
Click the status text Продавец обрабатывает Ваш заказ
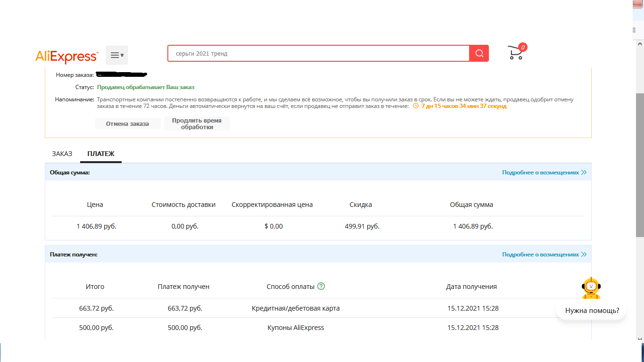point(146,87)
